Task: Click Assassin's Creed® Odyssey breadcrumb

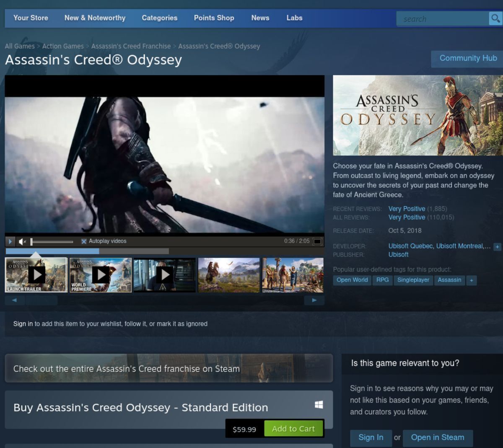Action: click(219, 46)
